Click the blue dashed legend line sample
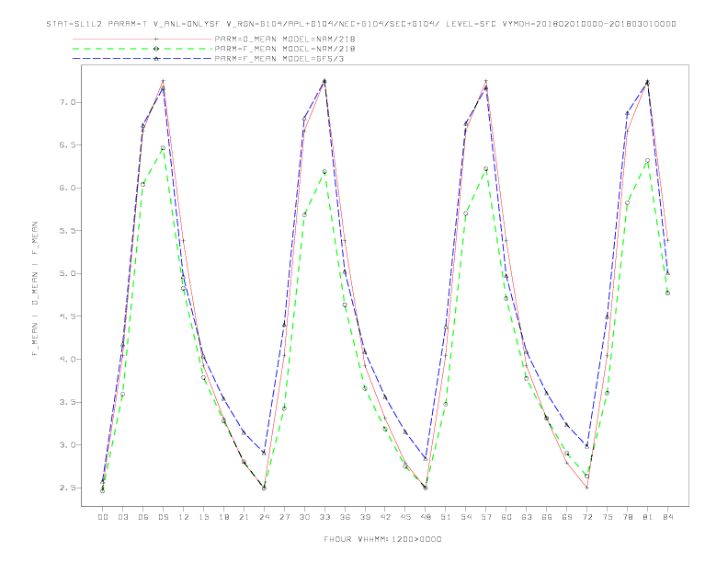This screenshot has height=563, width=728. click(x=142, y=59)
